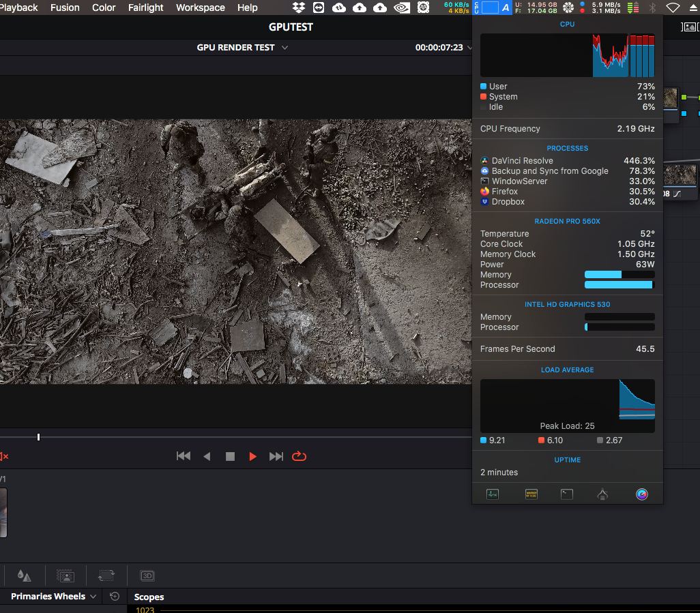Toggle the loop playback button
The height and width of the screenshot is (613, 700).
click(299, 456)
